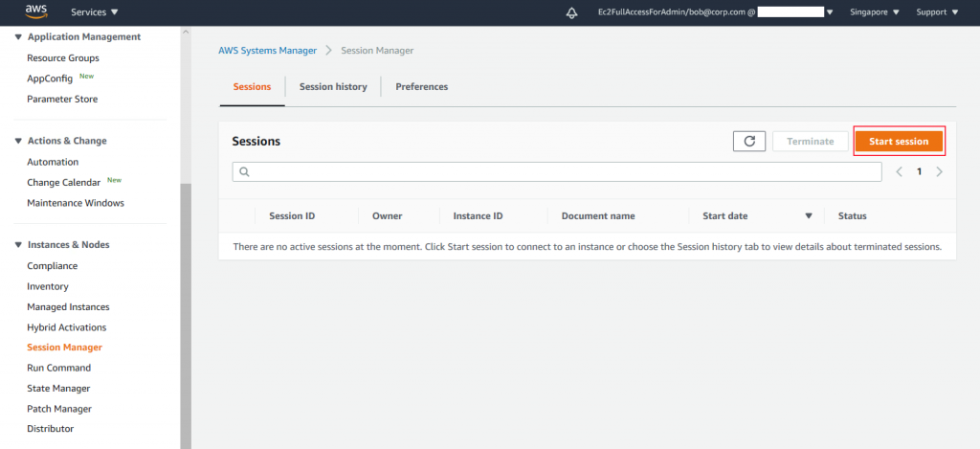Viewport: 980px width, 449px height.
Task: Open the Singapore region dropdown
Action: pos(875,11)
